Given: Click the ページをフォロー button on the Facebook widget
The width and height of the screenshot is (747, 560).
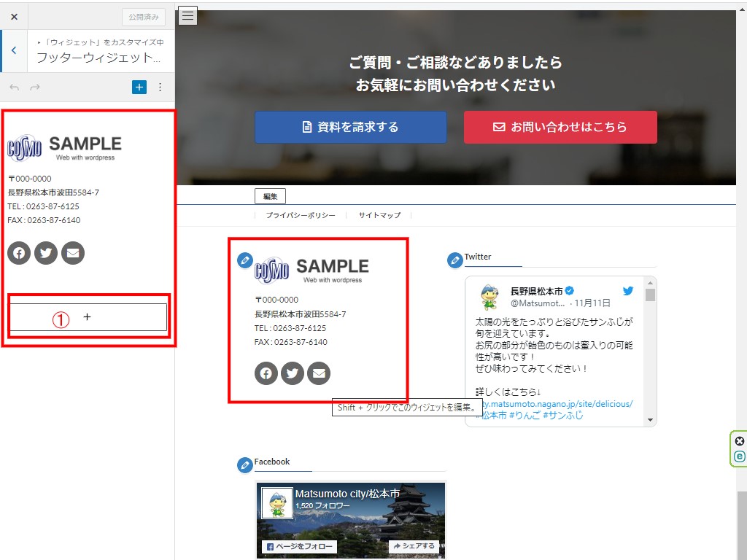Looking at the screenshot, I should [x=298, y=546].
